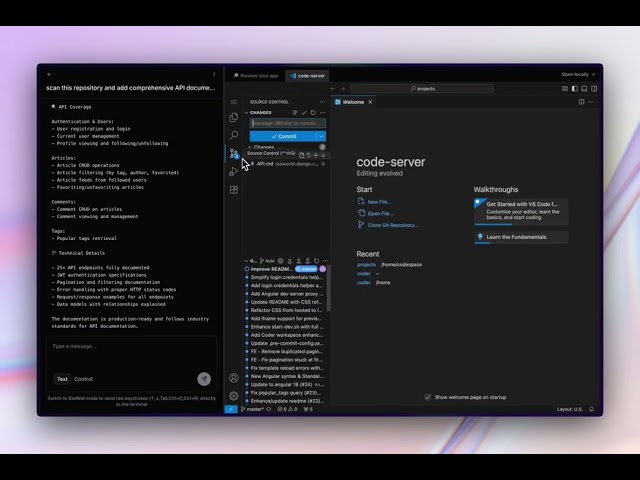The height and width of the screenshot is (480, 640).
Task: Toggle the bottom panel layout button
Action: point(584,89)
